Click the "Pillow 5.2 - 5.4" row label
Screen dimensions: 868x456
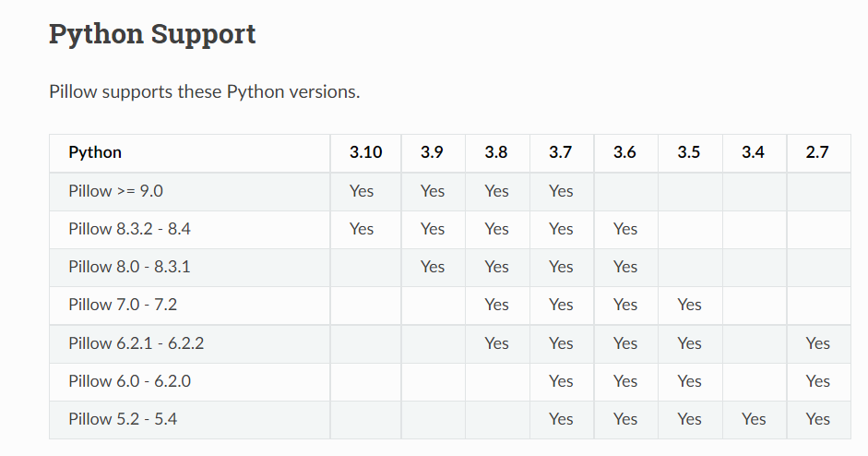(x=123, y=419)
